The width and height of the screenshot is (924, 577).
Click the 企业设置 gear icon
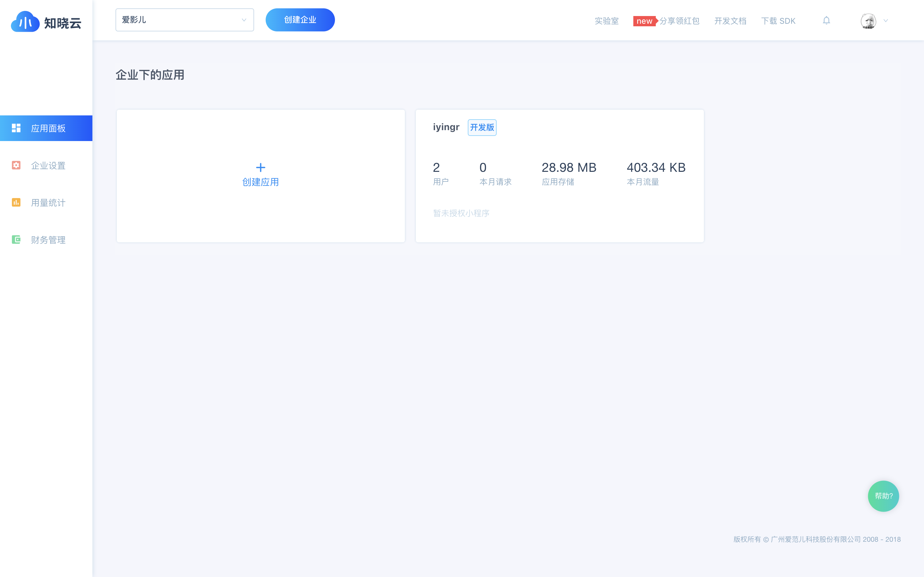(16, 165)
